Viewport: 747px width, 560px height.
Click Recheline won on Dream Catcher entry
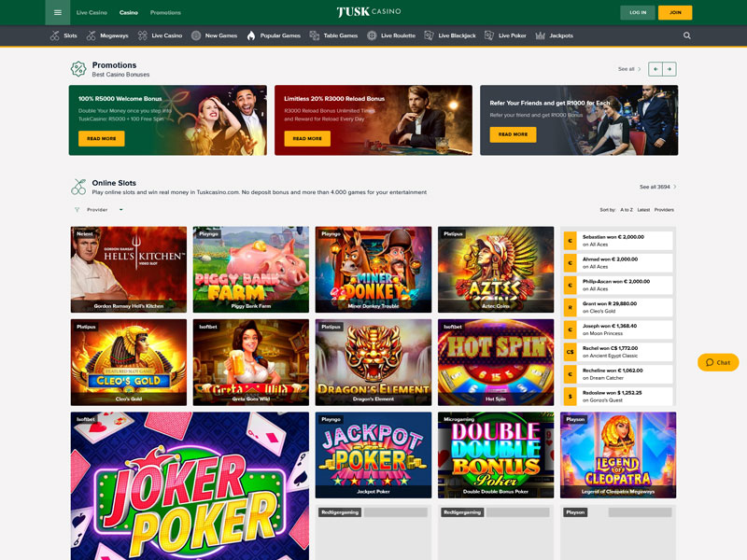click(618, 374)
